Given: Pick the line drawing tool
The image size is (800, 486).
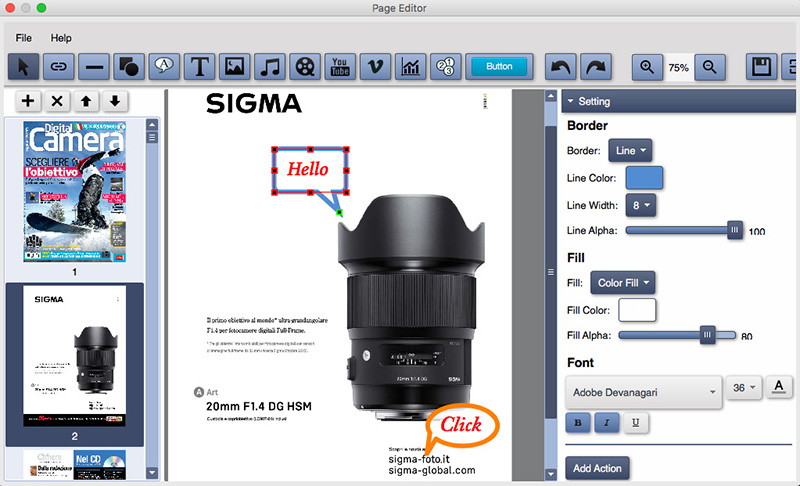Looking at the screenshot, I should (x=94, y=67).
